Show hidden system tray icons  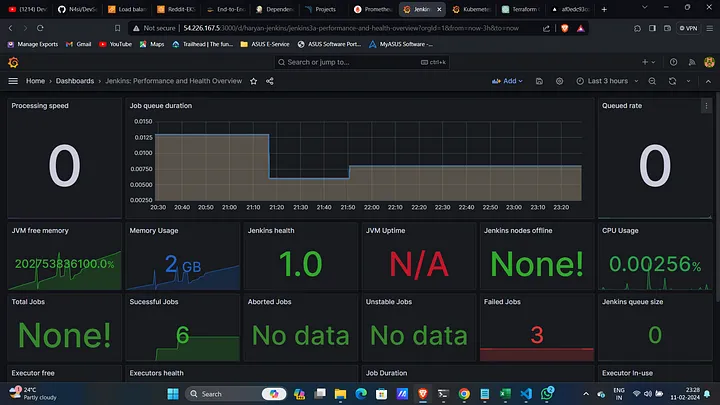pos(586,394)
